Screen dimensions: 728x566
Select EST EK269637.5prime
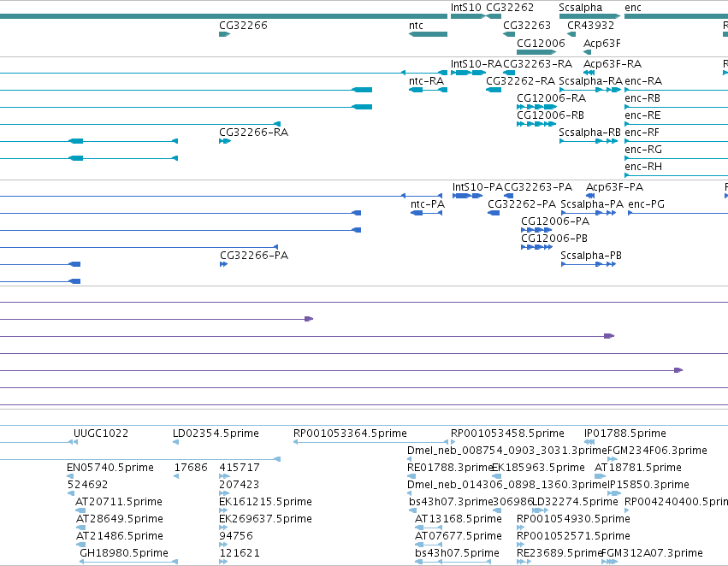click(265, 519)
